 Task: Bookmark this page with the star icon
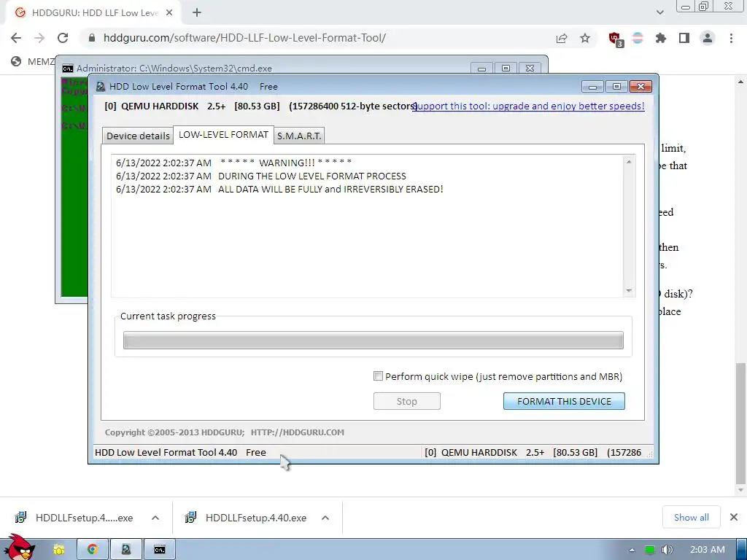tap(585, 38)
